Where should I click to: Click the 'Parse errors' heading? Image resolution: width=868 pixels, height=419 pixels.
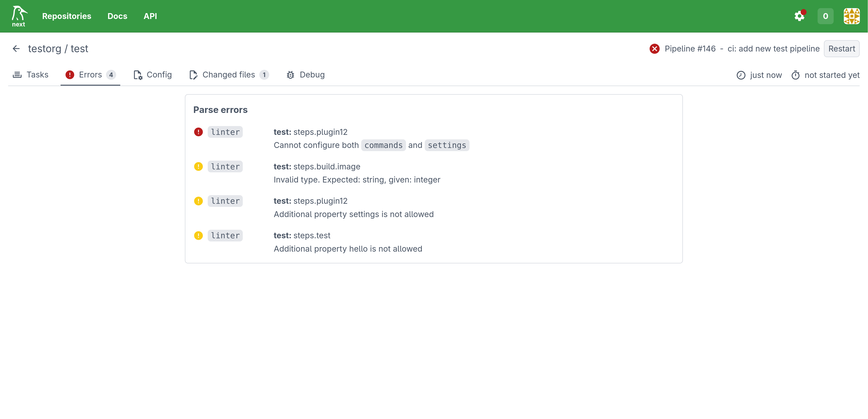tap(220, 110)
